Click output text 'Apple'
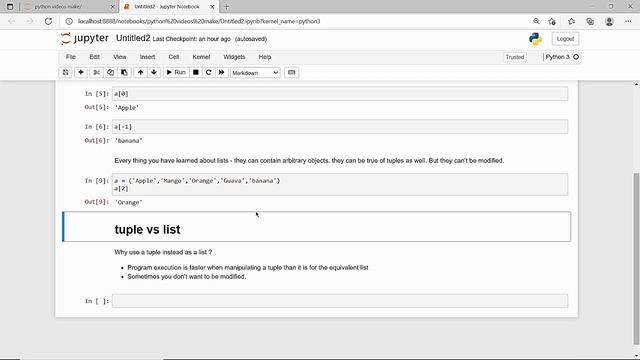640x360 pixels. [x=127, y=108]
